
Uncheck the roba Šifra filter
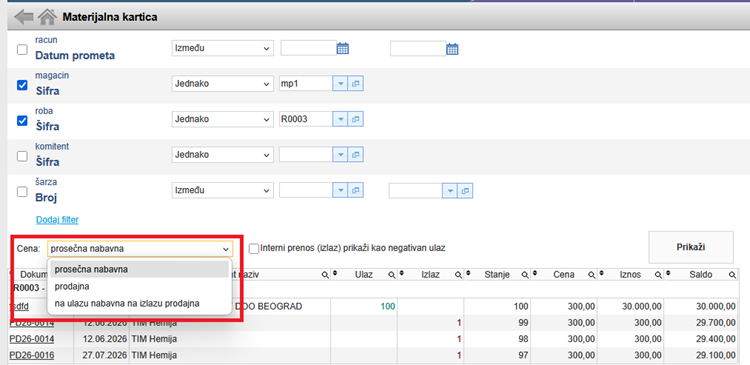[22, 121]
